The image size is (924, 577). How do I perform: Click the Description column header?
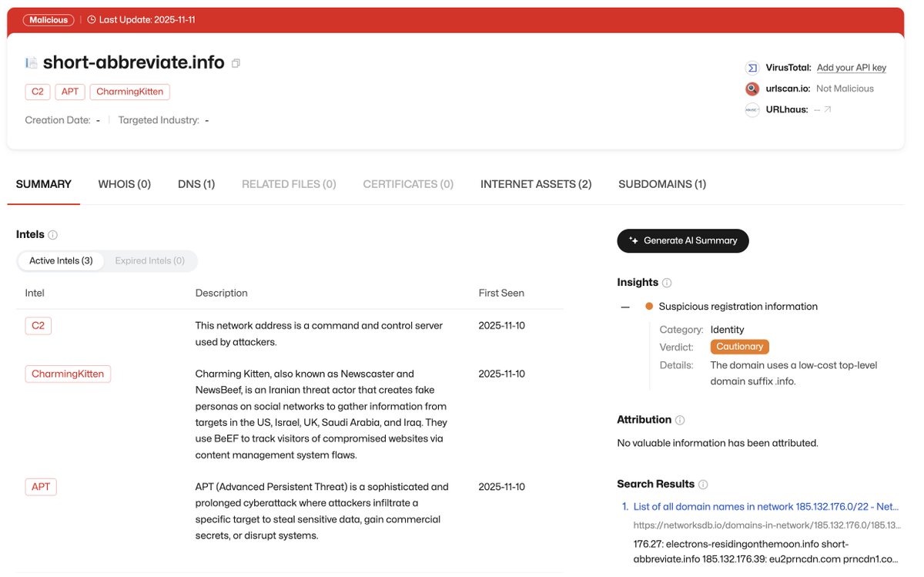coord(222,293)
